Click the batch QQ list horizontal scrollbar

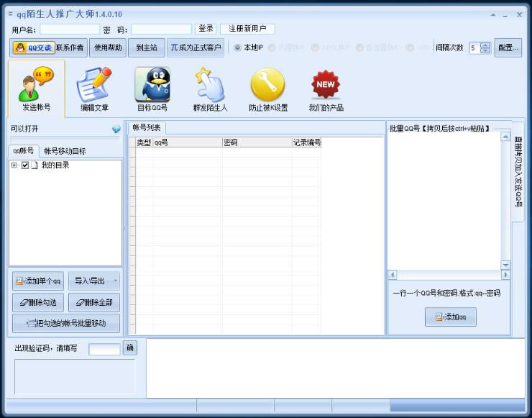(449, 275)
